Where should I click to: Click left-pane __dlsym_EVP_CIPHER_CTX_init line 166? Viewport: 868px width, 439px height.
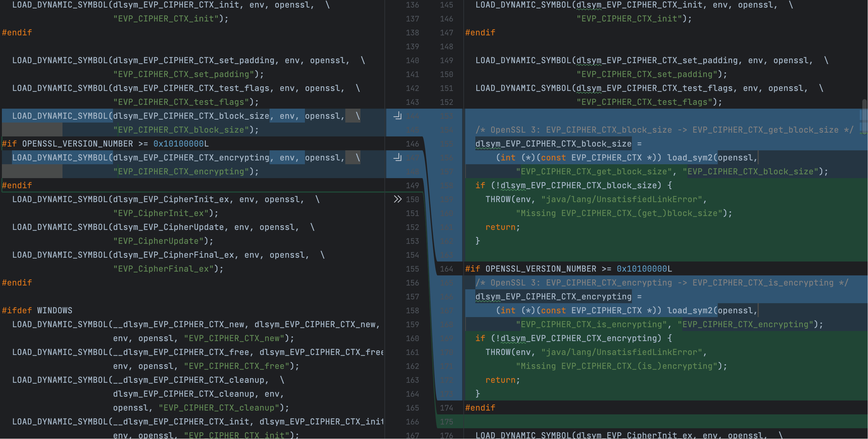click(198, 421)
